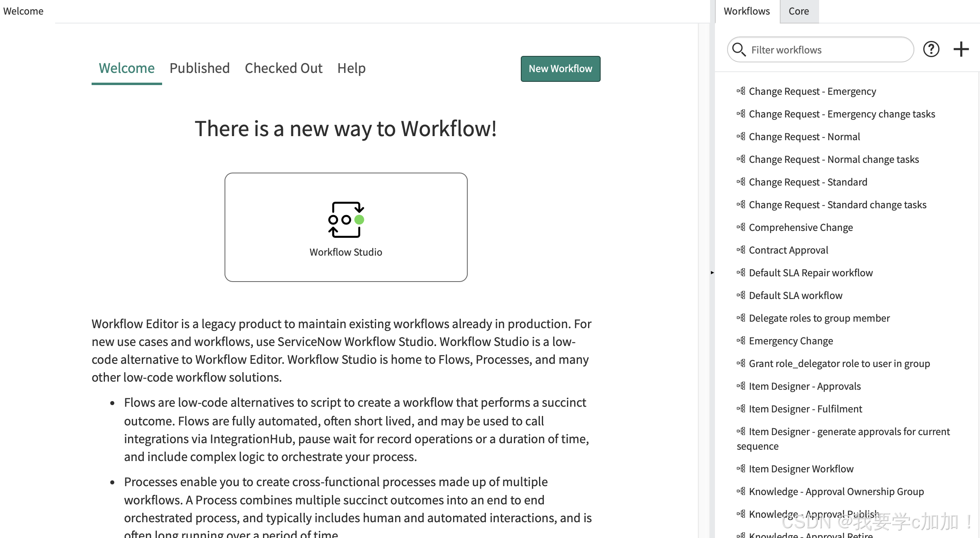This screenshot has width=980, height=538.
Task: Click the help question mark icon
Action: 931,49
